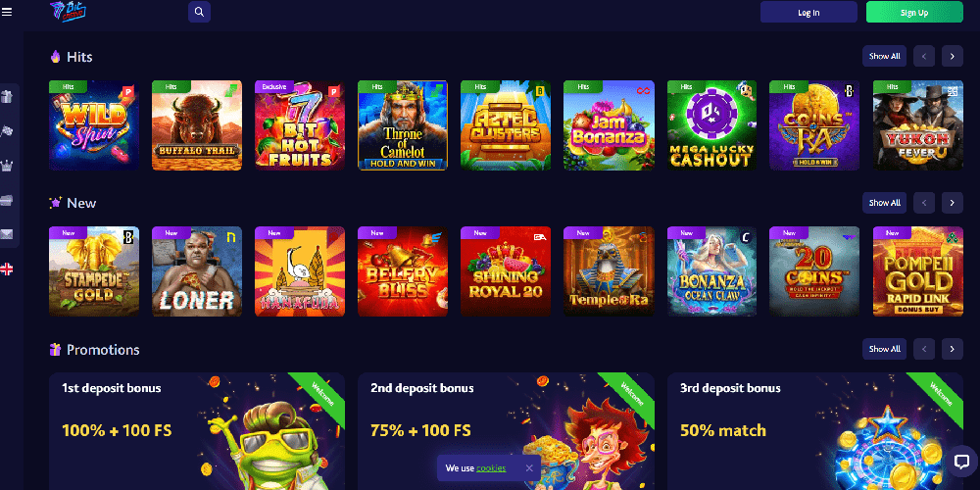Click the Log In button
Screen dimensions: 980x490
tap(808, 12)
